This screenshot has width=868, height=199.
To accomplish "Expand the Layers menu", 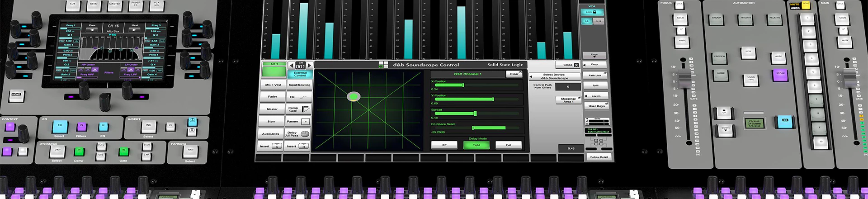I will 595,96.
